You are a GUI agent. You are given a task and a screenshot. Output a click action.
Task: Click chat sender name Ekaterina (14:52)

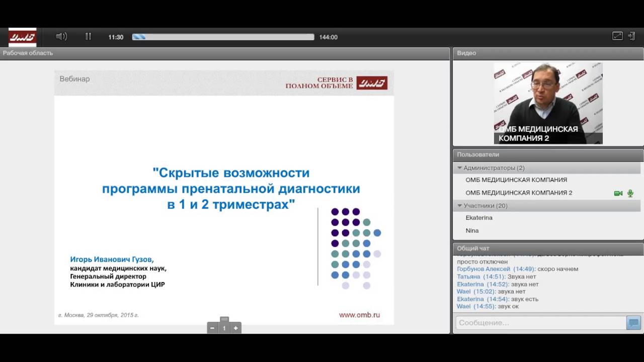coord(483,284)
